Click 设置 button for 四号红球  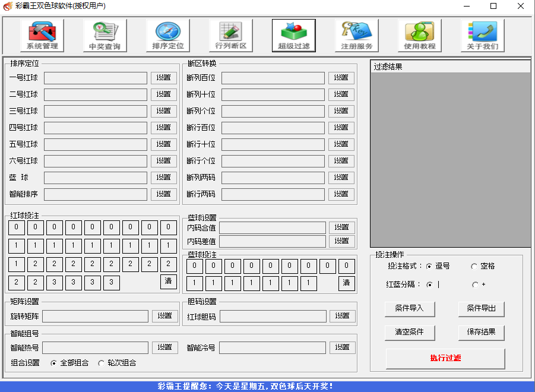click(164, 128)
